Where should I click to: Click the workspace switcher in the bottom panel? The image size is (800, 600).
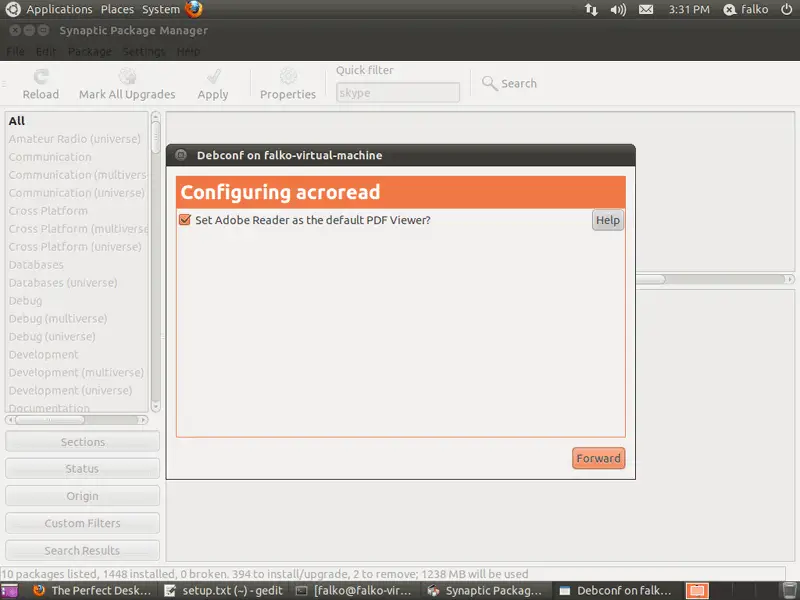click(697, 591)
